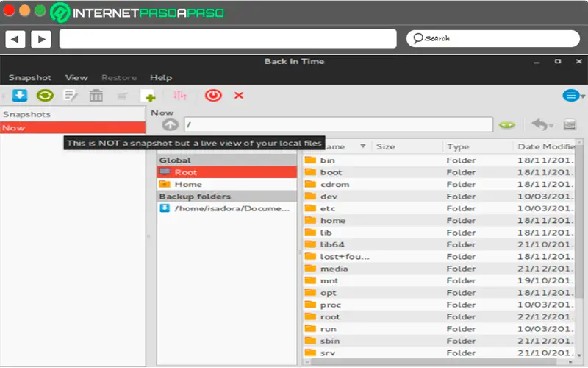Select the home folder row

pos(439,220)
